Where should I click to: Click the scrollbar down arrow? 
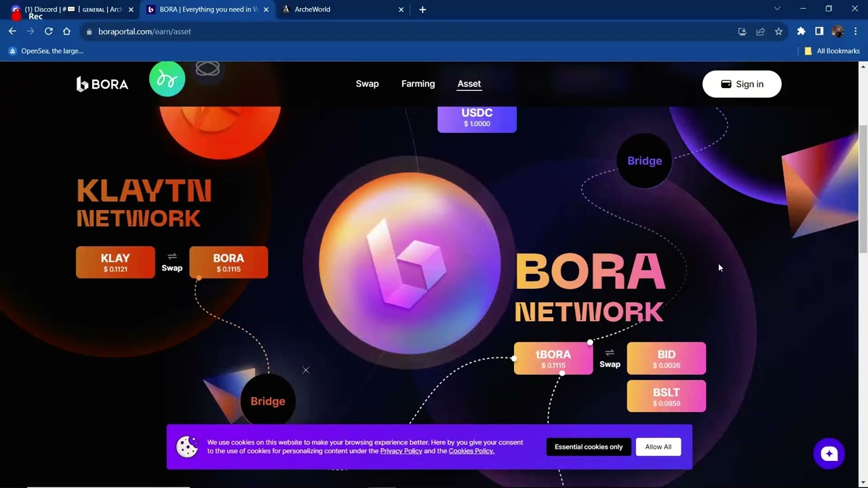(863, 483)
